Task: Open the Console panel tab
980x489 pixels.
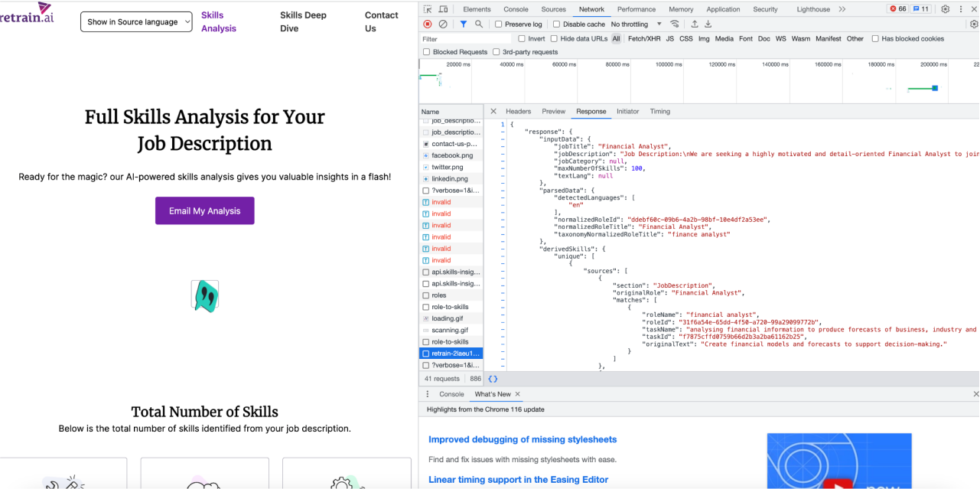Action: (x=516, y=9)
